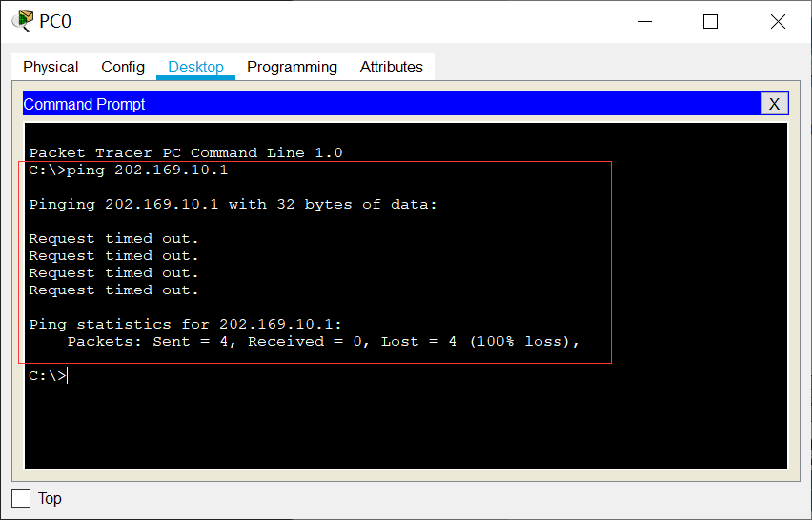
Task: Open the Programming tab
Action: click(292, 68)
